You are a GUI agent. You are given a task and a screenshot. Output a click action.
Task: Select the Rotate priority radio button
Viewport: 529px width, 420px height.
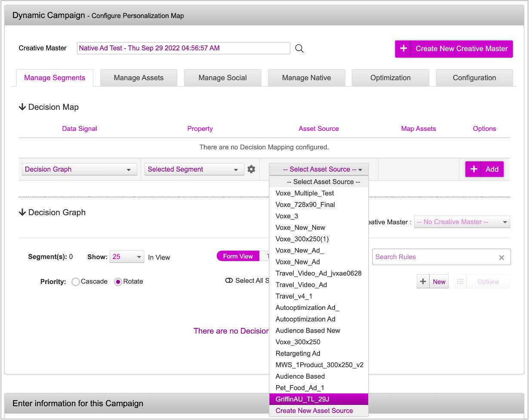click(118, 282)
